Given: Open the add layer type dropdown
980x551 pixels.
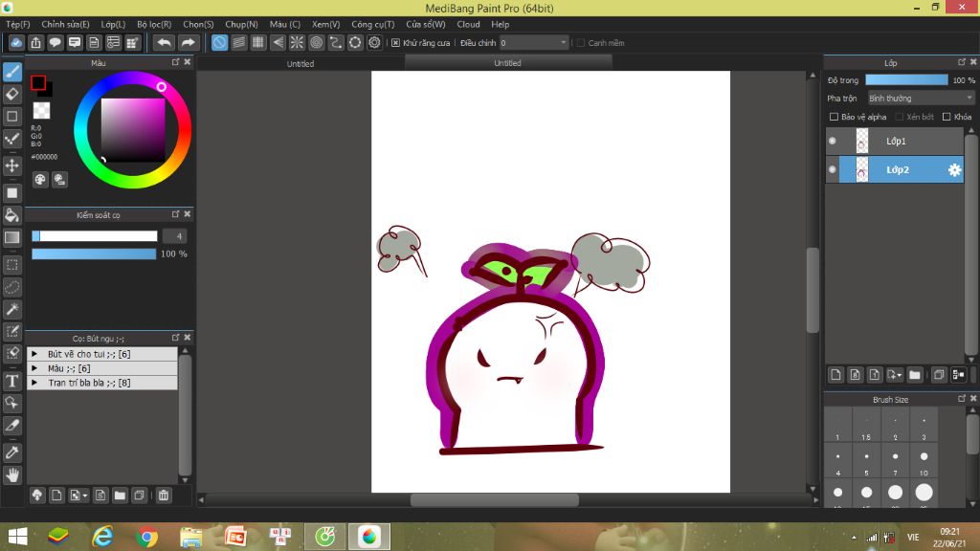Looking at the screenshot, I should pyautogui.click(x=895, y=375).
